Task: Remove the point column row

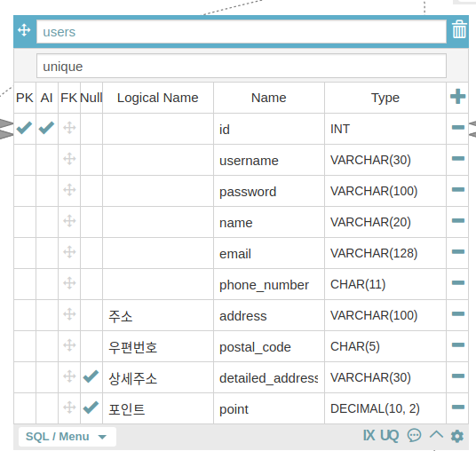Action: coord(457,407)
